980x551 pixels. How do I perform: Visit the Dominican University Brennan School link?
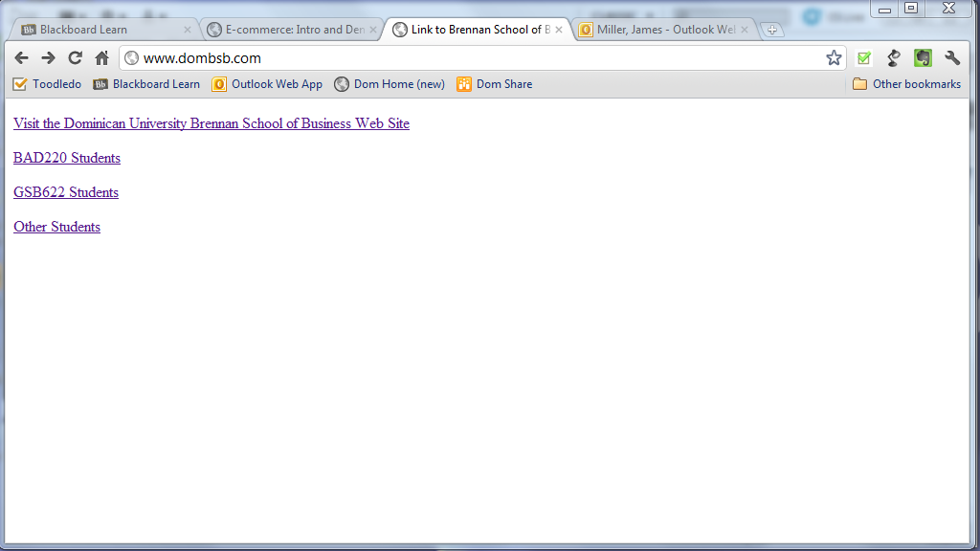pos(211,123)
